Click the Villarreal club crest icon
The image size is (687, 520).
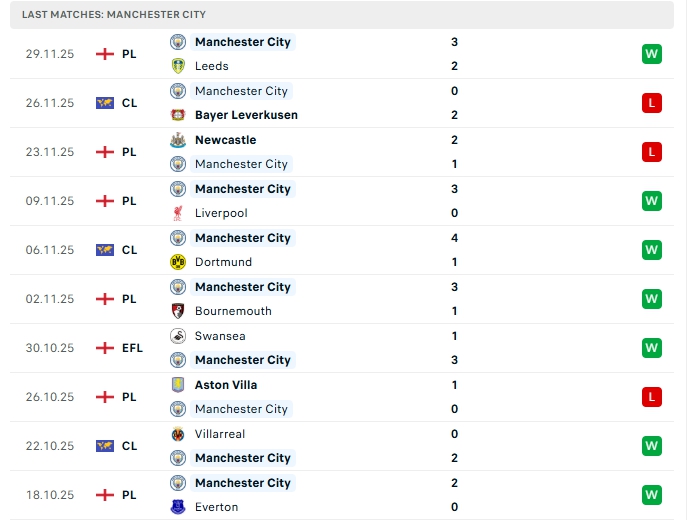pyautogui.click(x=178, y=434)
